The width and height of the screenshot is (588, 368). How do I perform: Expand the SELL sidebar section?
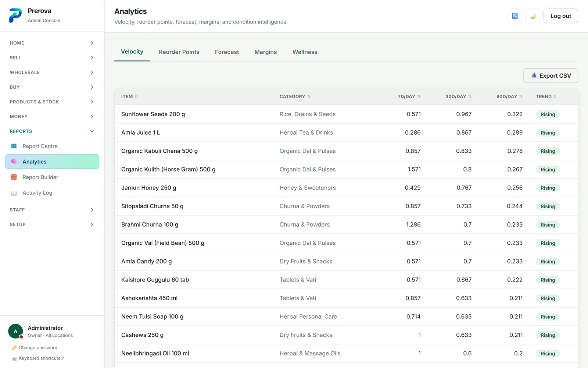click(52, 58)
